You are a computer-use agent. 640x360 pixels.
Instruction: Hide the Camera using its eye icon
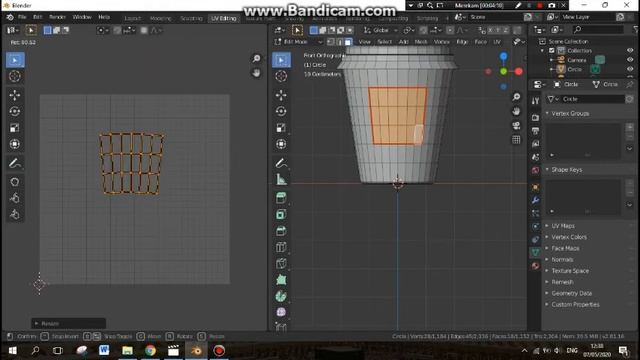click(630, 60)
